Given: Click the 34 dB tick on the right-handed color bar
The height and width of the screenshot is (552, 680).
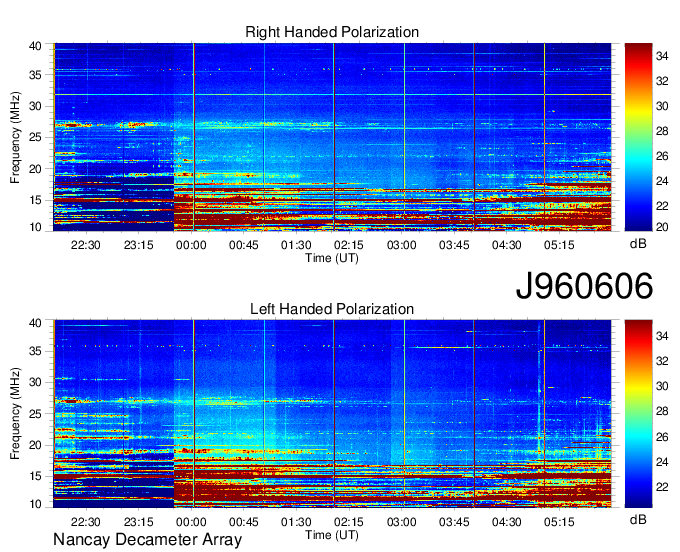Looking at the screenshot, I should coord(662,56).
